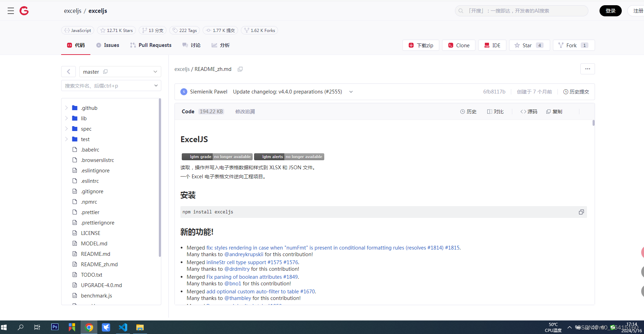
Task: Open the @thambley profile link
Action: click(238, 298)
